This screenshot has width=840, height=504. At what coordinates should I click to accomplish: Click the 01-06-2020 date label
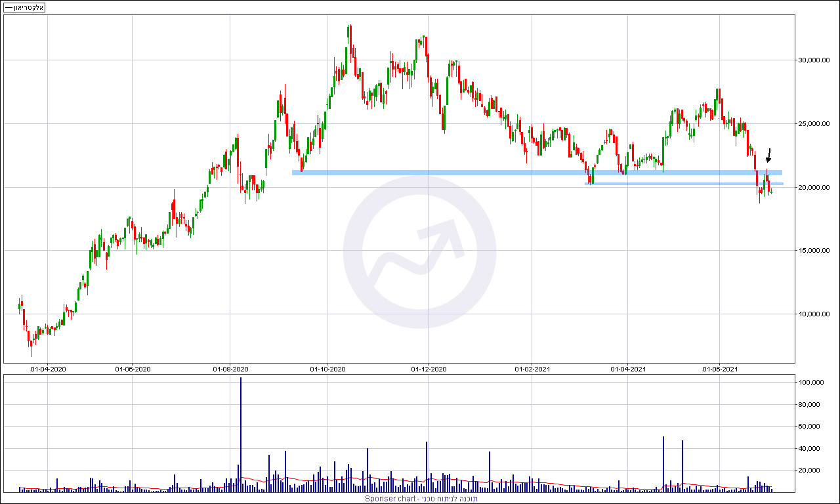click(x=133, y=369)
